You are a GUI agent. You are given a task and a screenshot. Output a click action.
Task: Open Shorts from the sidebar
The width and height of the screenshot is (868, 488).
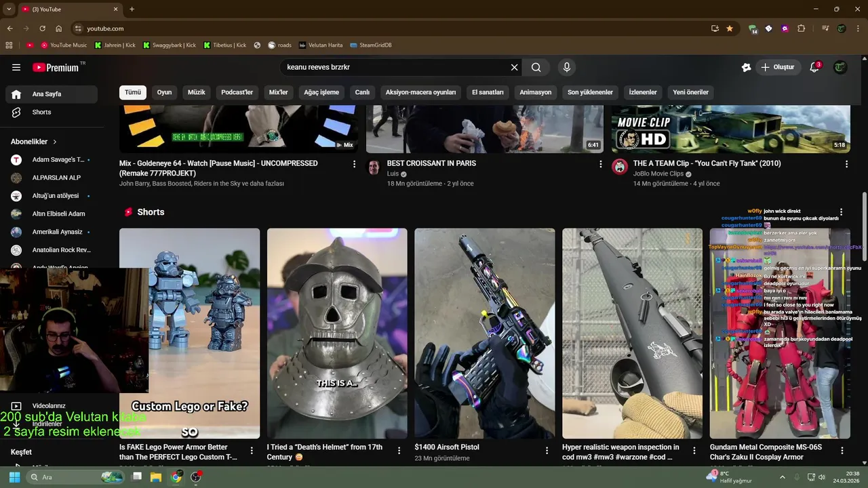click(x=52, y=112)
